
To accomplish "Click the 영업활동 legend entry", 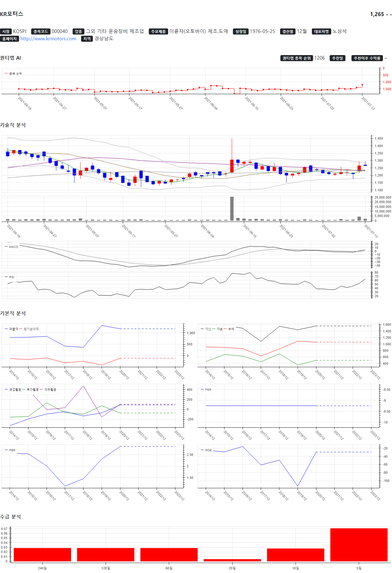I will pyautogui.click(x=13, y=390).
